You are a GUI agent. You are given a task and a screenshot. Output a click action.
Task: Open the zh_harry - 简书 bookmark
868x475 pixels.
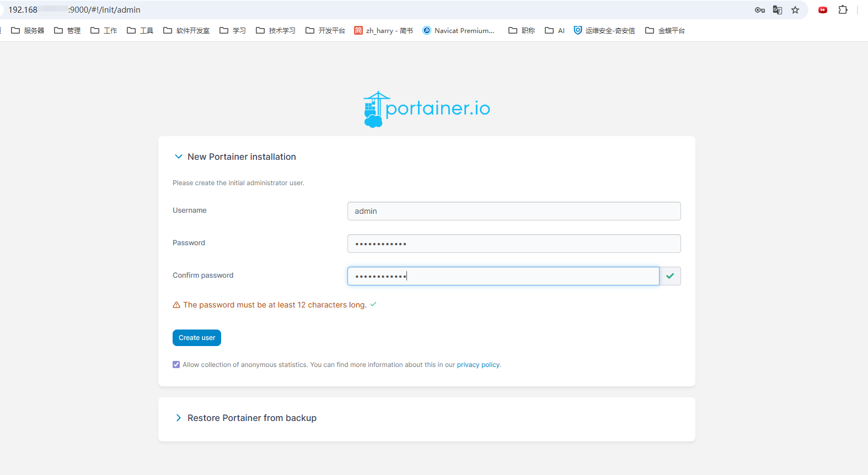[383, 30]
